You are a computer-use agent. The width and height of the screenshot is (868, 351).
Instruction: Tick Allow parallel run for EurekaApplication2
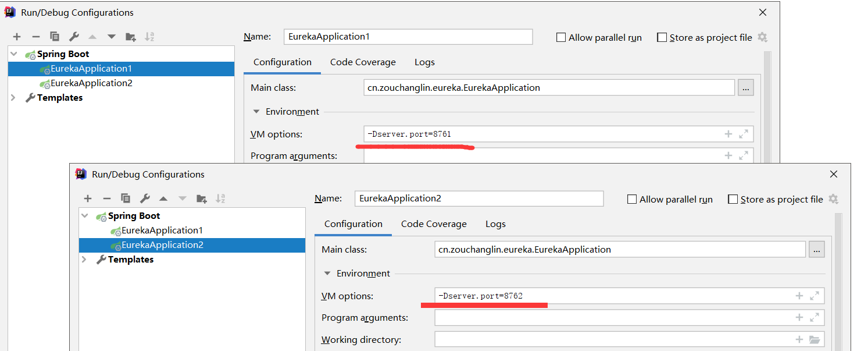[x=632, y=199]
